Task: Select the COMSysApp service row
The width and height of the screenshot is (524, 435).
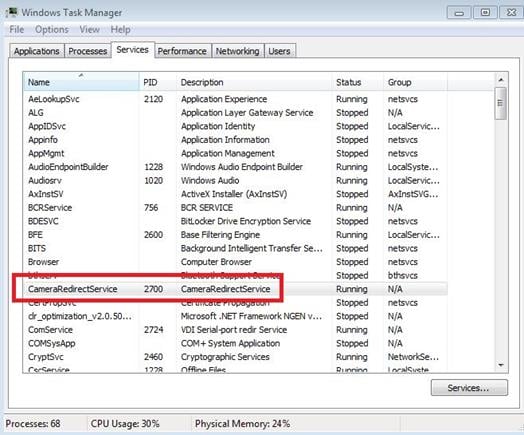Action: point(236,343)
